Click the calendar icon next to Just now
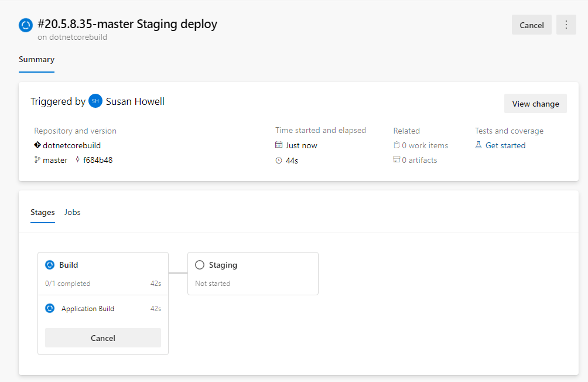The width and height of the screenshot is (588, 382). [280, 145]
